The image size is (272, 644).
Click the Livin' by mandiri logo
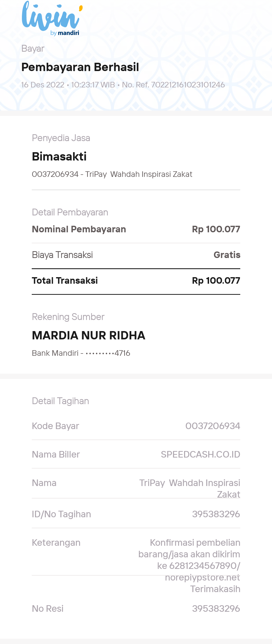[52, 18]
